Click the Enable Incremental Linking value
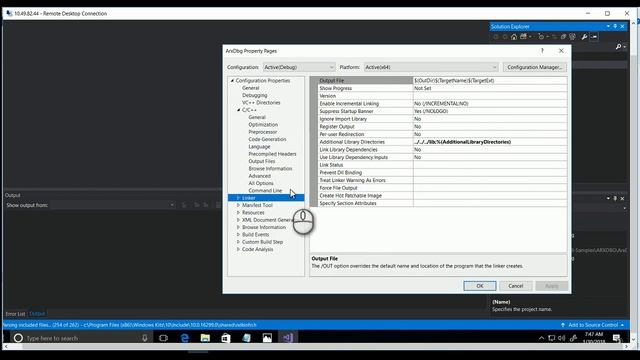This screenshot has width=640, height=360. tap(490, 104)
